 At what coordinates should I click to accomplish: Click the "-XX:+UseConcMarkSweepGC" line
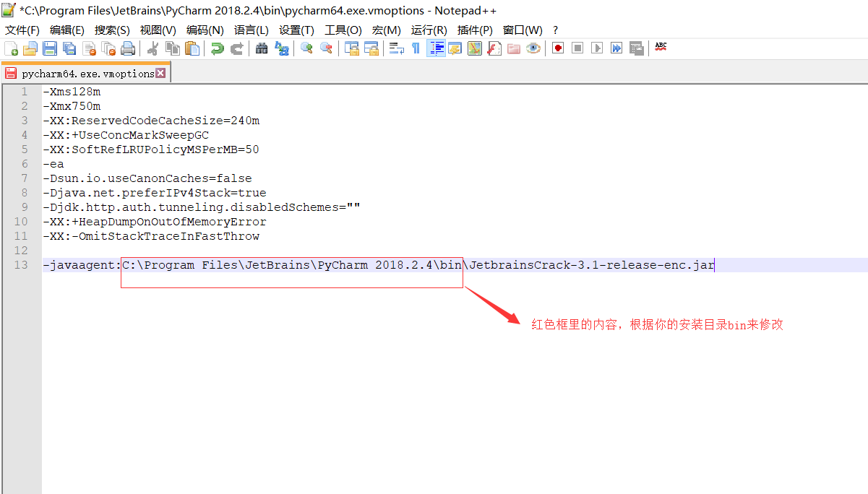click(126, 135)
